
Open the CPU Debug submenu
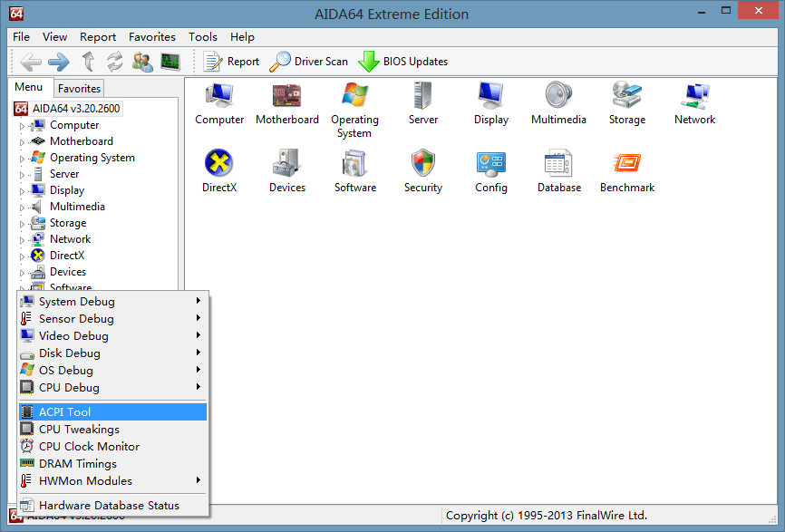[x=112, y=387]
